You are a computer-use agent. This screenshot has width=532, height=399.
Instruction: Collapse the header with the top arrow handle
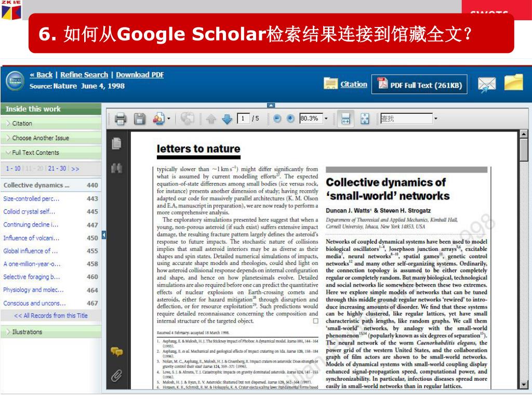[271, 105]
